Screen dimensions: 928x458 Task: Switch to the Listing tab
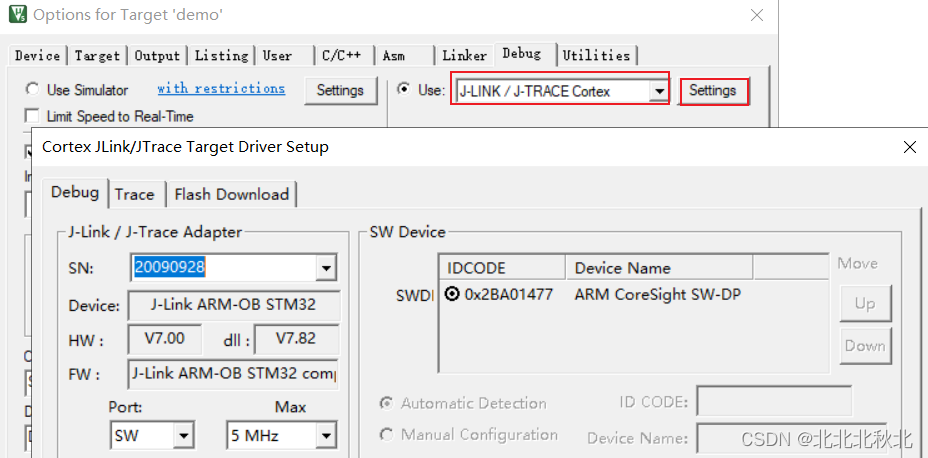pyautogui.click(x=221, y=56)
